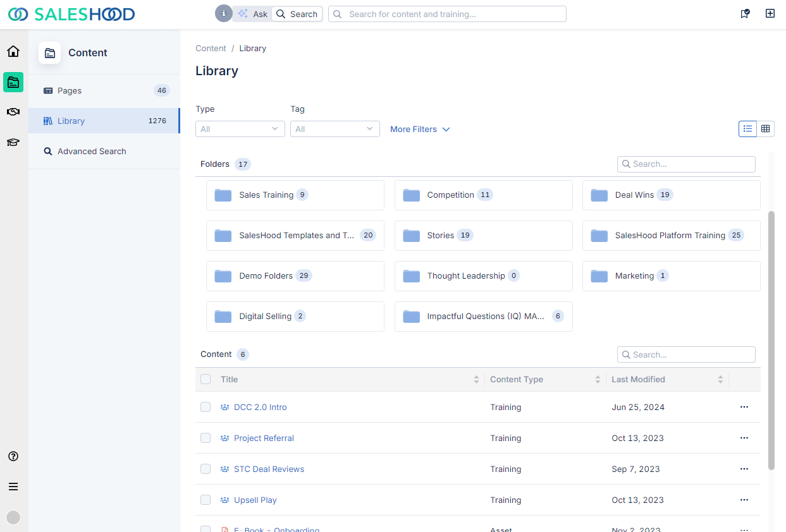Viewport: 786px width, 532px height.
Task: Sort by Content Type column arrows
Action: click(x=598, y=379)
